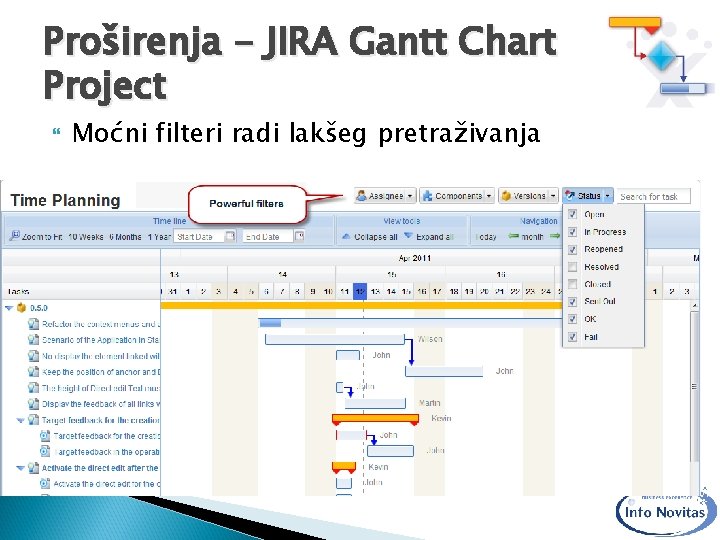Image resolution: width=720 pixels, height=540 pixels.
Task: Select the highlighted day 12 in timeline
Action: [360, 292]
